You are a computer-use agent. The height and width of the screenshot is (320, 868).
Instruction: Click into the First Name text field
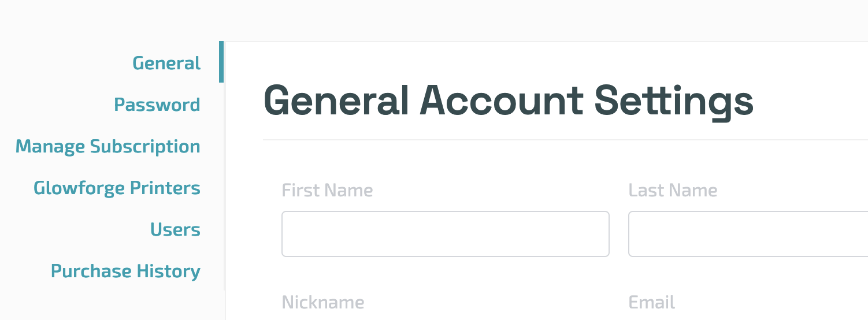(445, 234)
